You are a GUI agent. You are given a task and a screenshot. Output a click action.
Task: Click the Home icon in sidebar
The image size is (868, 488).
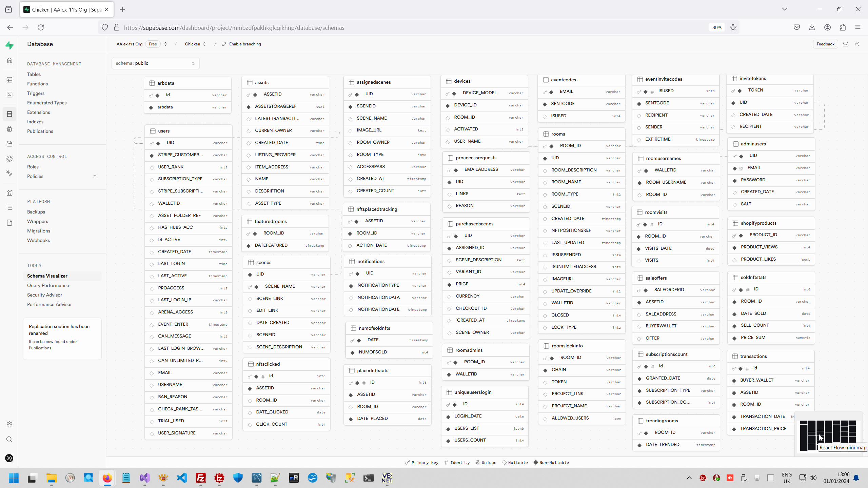9,60
